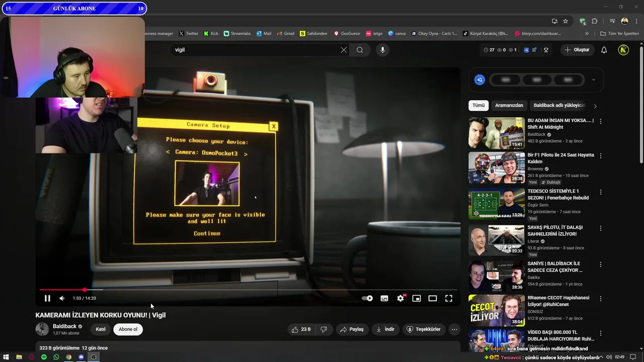Open SAVAŞ PİLOTU, İT DALAŞI video title
The height and width of the screenshot is (362, 644).
pos(555,230)
